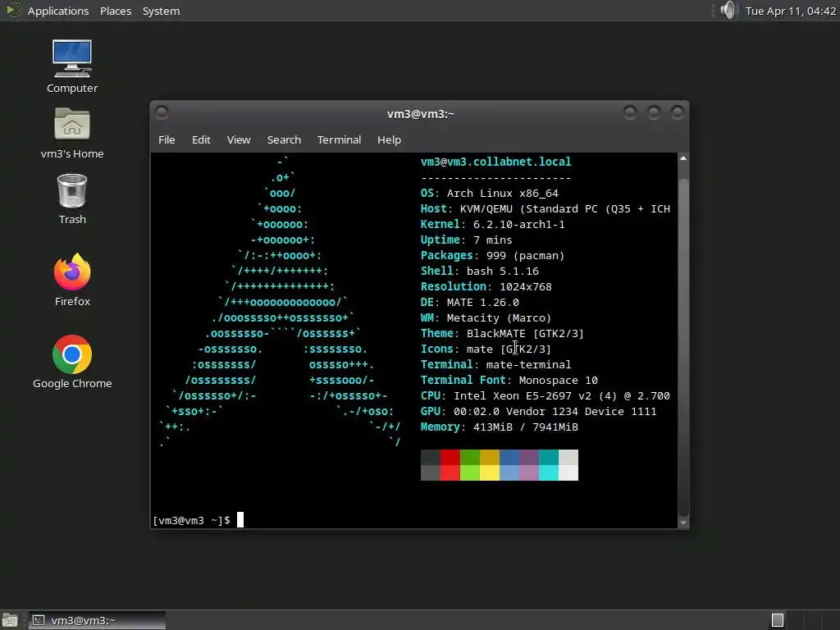Click the WM: Metacity (Marco) line
The height and width of the screenshot is (630, 840).
[x=486, y=317]
